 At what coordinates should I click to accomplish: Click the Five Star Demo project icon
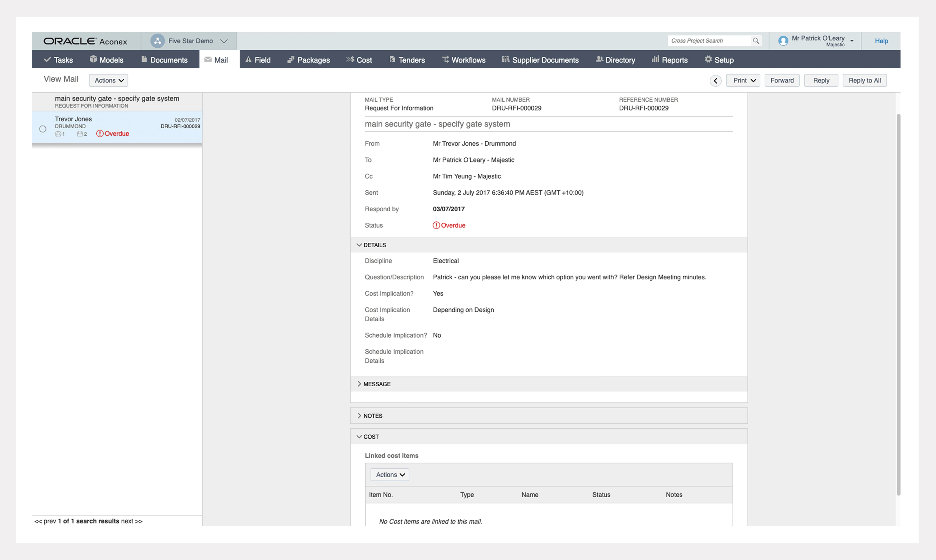157,41
